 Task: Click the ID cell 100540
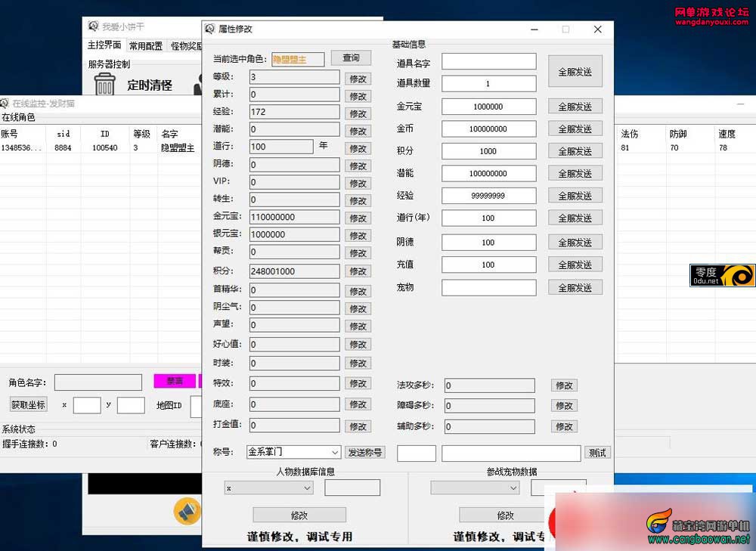(104, 148)
